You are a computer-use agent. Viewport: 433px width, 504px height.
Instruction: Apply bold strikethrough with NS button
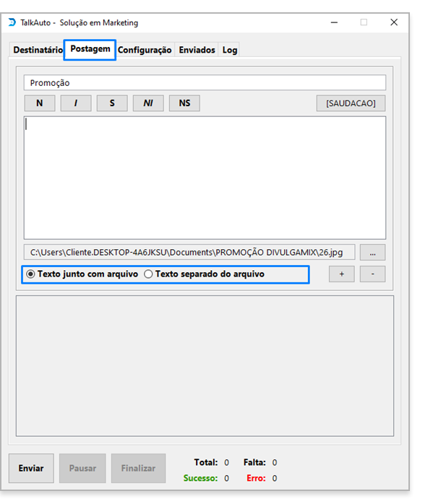pyautogui.click(x=184, y=103)
